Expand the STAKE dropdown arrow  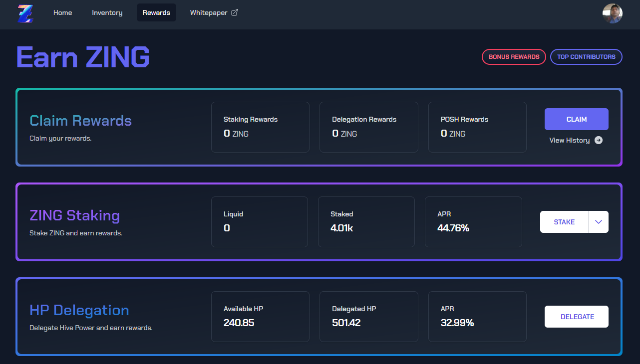coord(599,222)
